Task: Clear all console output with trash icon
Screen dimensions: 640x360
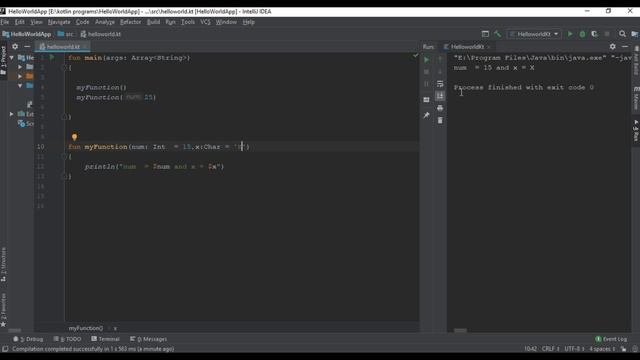Action: (440, 120)
